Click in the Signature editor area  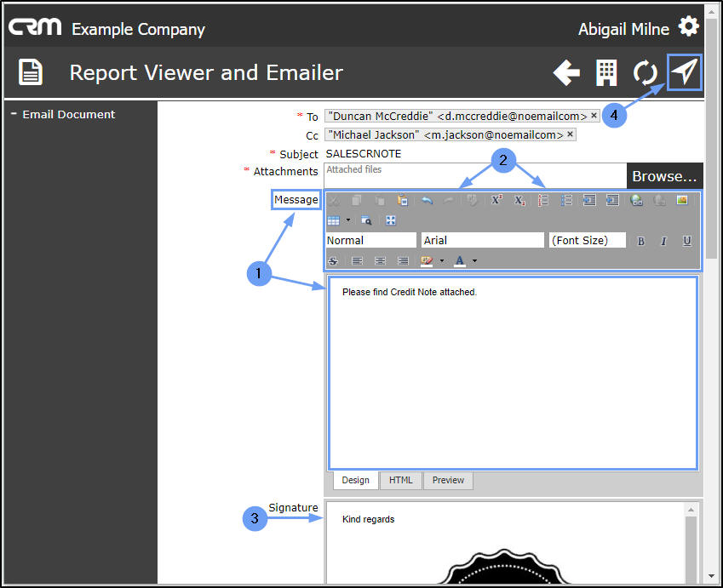pyautogui.click(x=505, y=543)
